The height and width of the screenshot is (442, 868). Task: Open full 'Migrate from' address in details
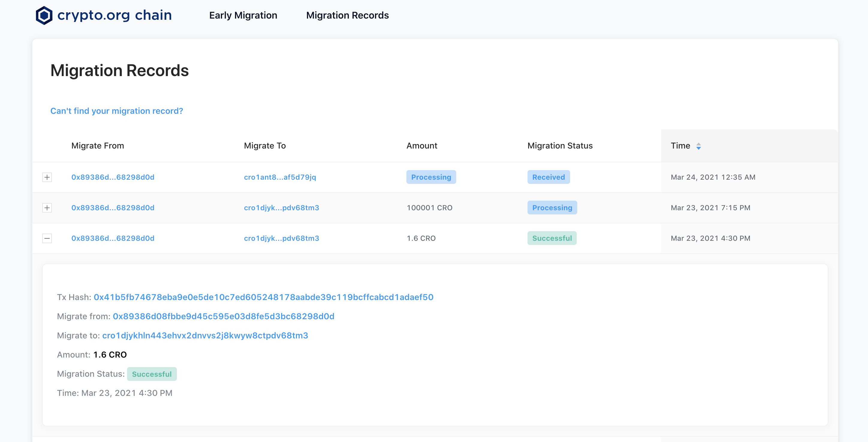point(223,316)
